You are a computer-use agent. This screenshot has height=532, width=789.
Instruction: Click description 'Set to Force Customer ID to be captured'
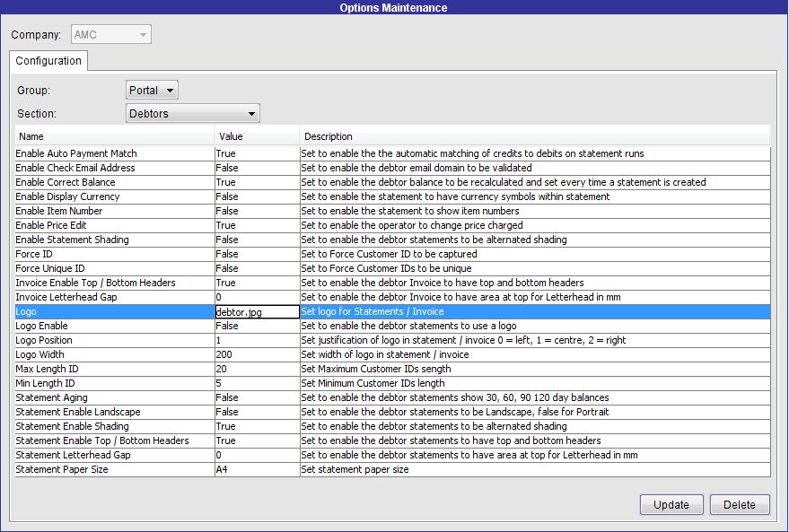click(x=389, y=254)
